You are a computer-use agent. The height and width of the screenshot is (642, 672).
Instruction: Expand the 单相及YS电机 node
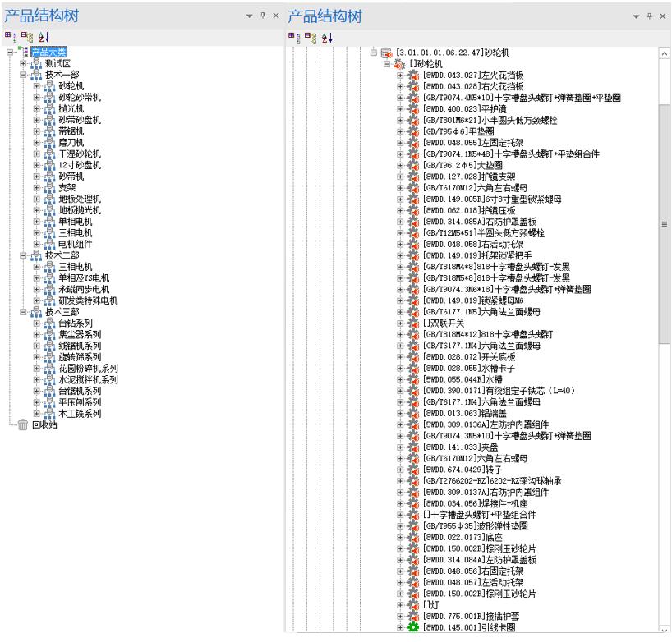click(36, 278)
